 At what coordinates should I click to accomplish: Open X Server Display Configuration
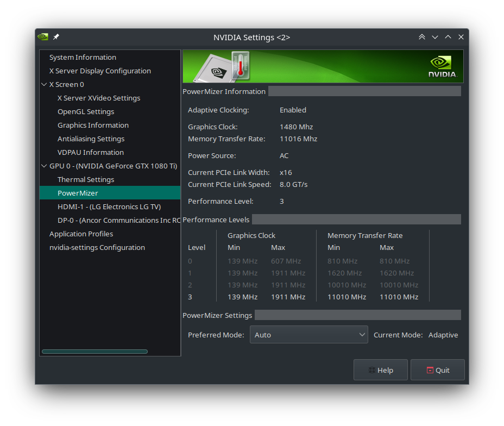tap(100, 71)
